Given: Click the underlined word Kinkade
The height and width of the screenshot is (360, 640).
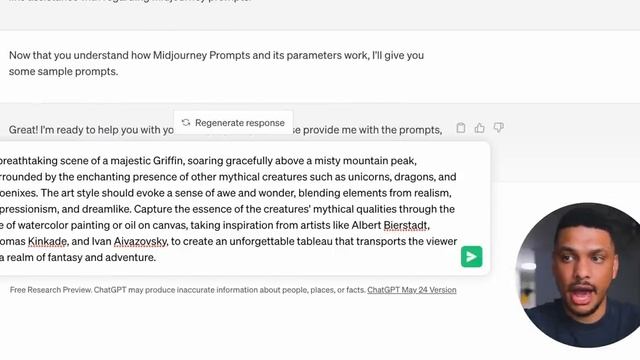Looking at the screenshot, I should [47, 241].
